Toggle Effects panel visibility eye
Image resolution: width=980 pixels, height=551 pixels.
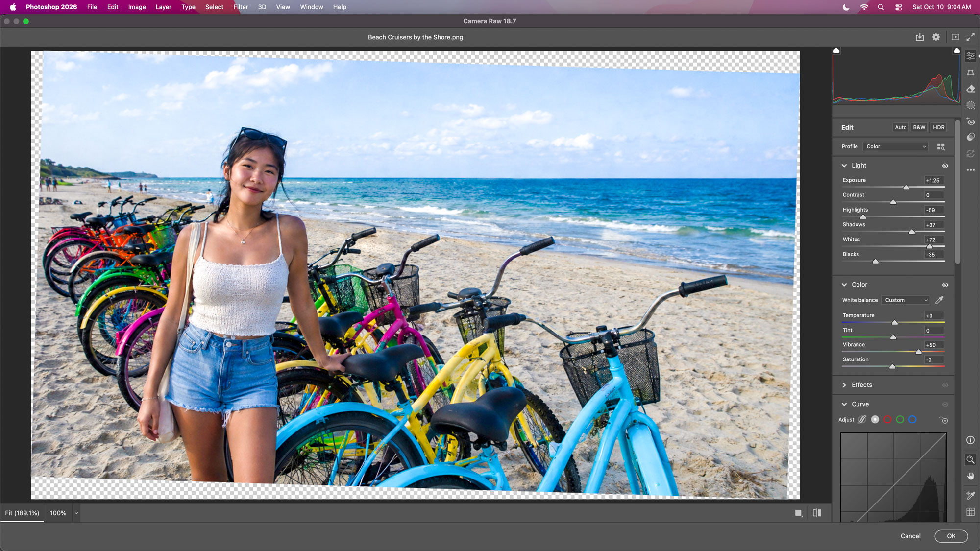pos(945,385)
